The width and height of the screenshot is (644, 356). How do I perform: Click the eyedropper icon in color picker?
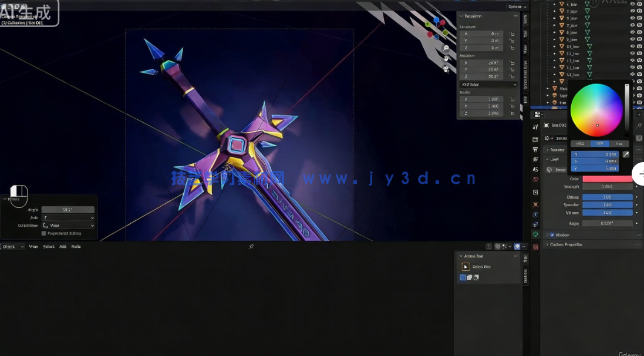(626, 154)
